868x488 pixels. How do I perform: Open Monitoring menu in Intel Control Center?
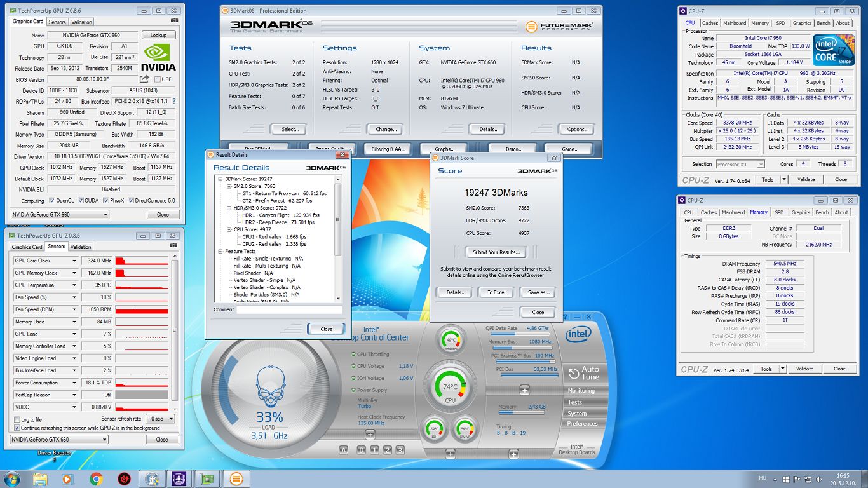581,391
